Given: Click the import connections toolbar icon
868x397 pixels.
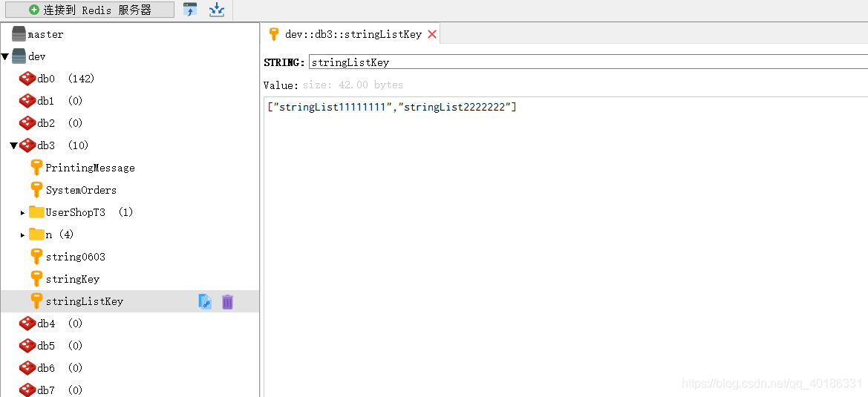Looking at the screenshot, I should click(190, 10).
